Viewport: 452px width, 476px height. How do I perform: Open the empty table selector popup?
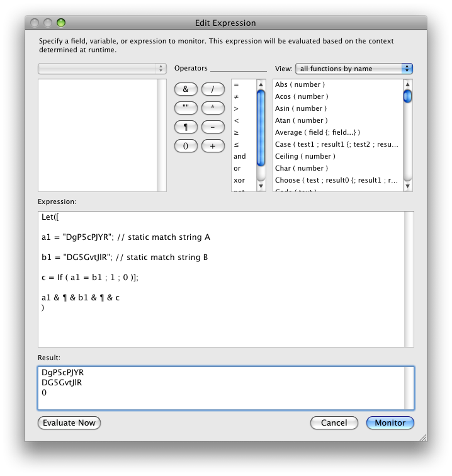tap(103, 69)
